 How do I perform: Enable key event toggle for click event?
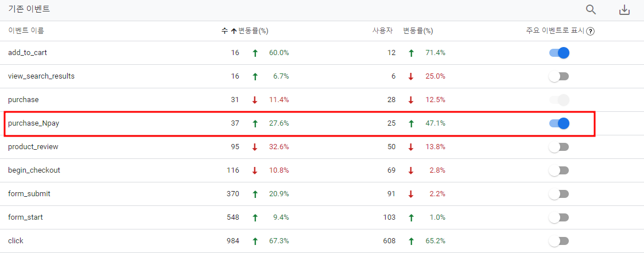click(x=559, y=241)
